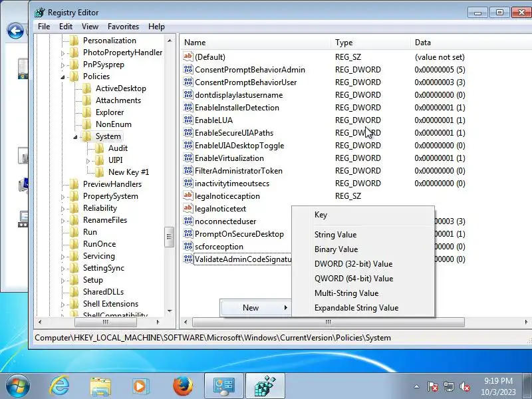The image size is (532, 399).
Task: Click the Registry Editor taskbar button
Action: (x=265, y=386)
